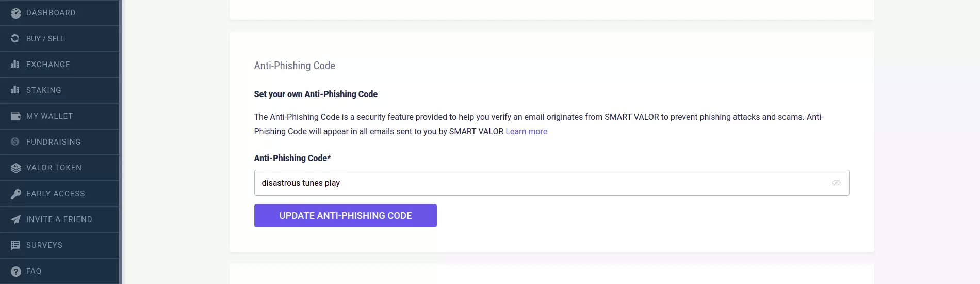Click the Invite a Friend paper plane icon

click(16, 219)
